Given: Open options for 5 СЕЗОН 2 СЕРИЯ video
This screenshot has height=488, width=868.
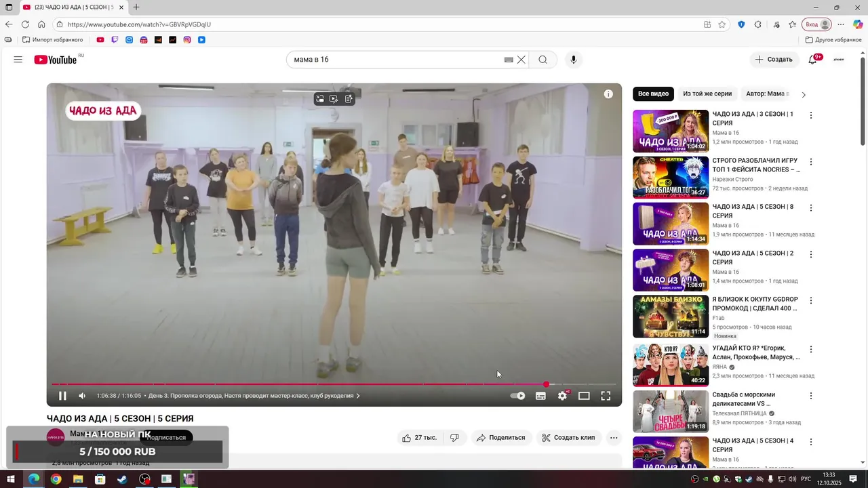Looking at the screenshot, I should tap(810, 255).
